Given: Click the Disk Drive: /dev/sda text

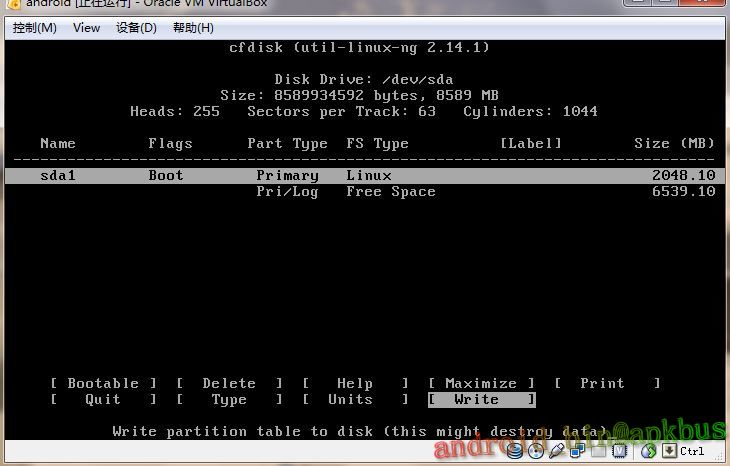Looking at the screenshot, I should 364,80.
